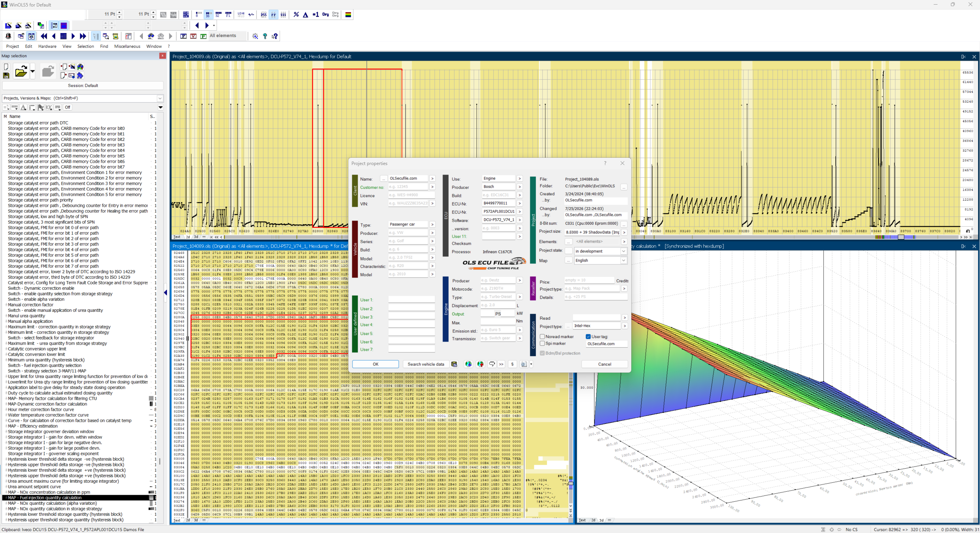Jump to the last map with double-right arrow
Screen dimensions: 980x533
tap(83, 36)
